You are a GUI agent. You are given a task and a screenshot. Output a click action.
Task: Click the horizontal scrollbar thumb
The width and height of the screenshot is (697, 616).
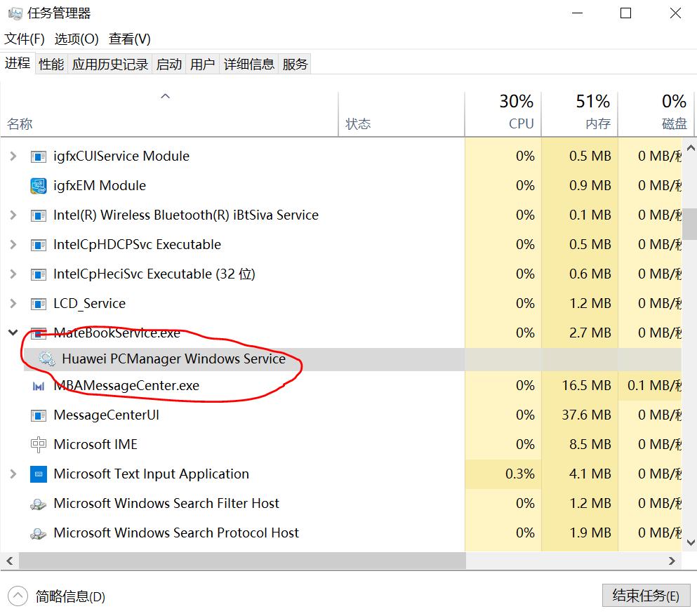tap(242, 561)
